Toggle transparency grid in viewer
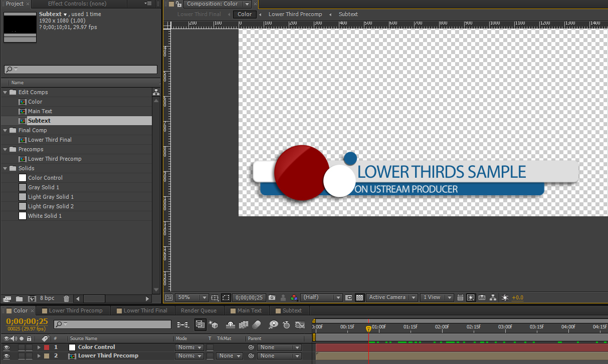 tap(359, 297)
